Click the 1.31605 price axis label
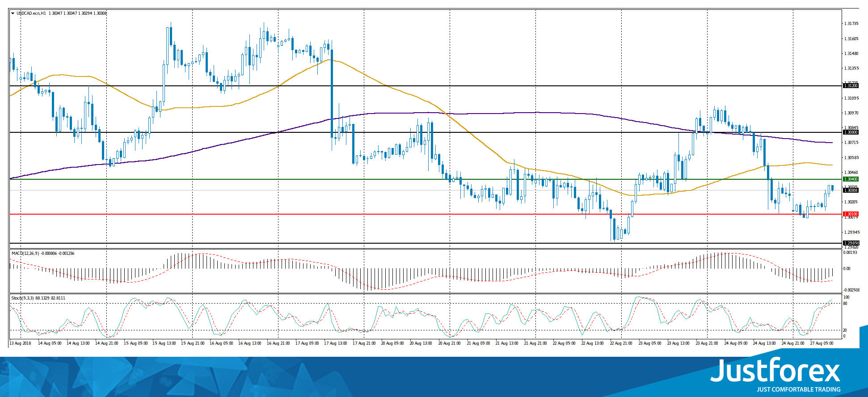Image resolution: width=868 pixels, height=397 pixels. [x=851, y=39]
